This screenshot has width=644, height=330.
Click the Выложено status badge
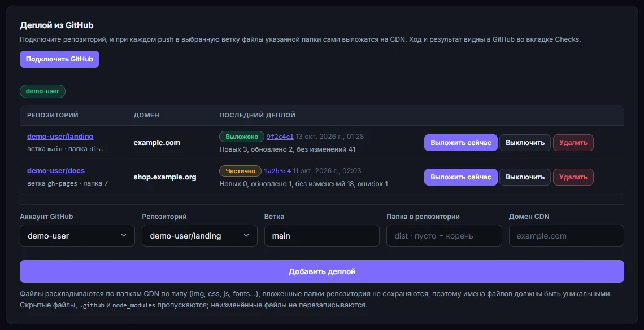point(241,137)
